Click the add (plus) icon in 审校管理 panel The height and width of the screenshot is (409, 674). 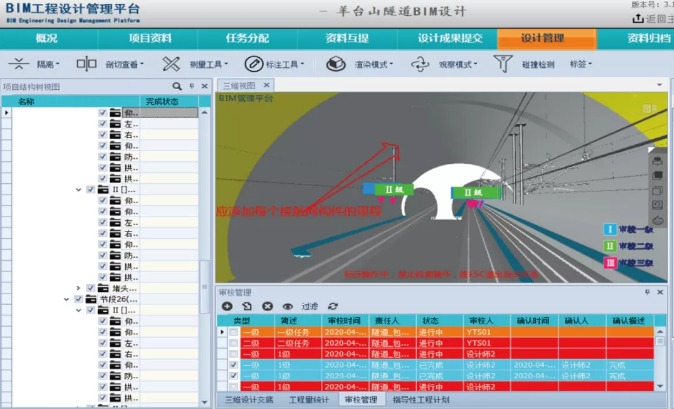pyautogui.click(x=227, y=306)
